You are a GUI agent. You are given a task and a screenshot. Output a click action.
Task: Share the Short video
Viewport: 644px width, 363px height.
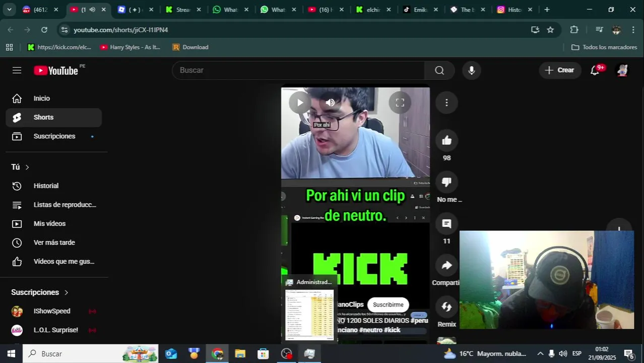[x=446, y=265]
